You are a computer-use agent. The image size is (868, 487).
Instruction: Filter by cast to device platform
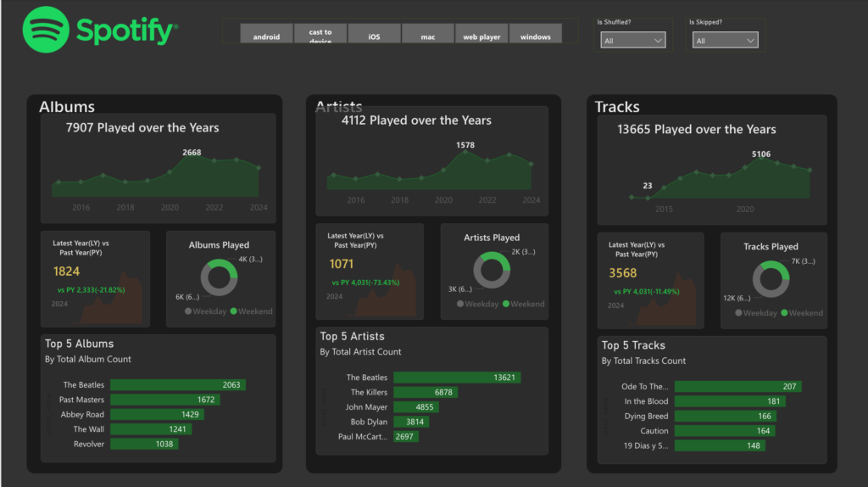click(x=320, y=36)
